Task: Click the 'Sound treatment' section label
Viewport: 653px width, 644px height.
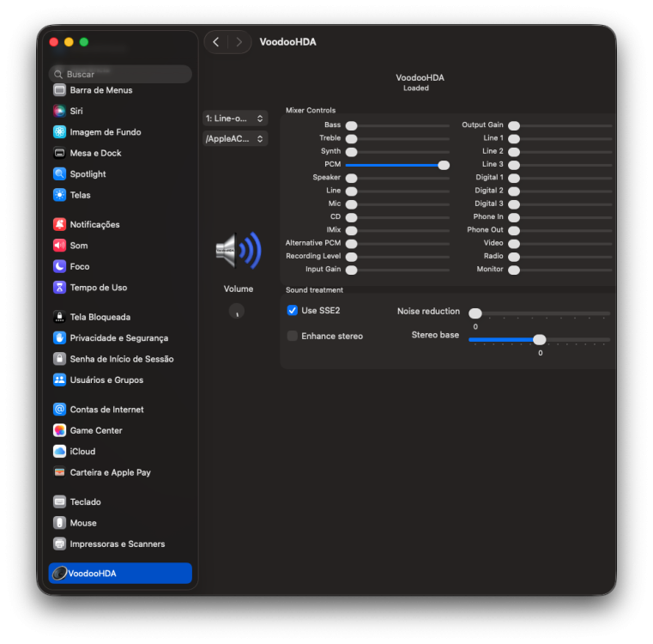Action: point(314,289)
